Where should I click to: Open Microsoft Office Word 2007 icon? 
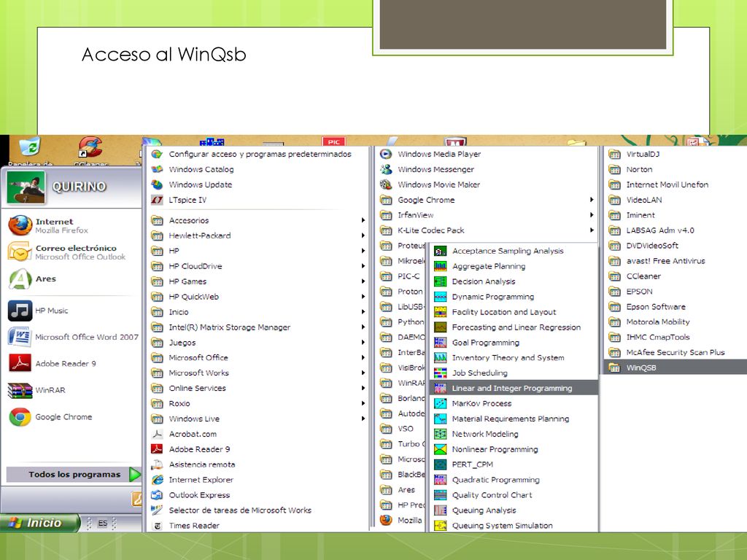[20, 337]
